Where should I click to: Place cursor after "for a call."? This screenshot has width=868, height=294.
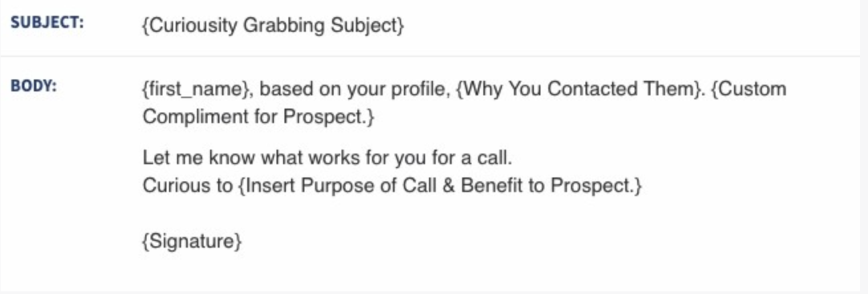(x=513, y=158)
